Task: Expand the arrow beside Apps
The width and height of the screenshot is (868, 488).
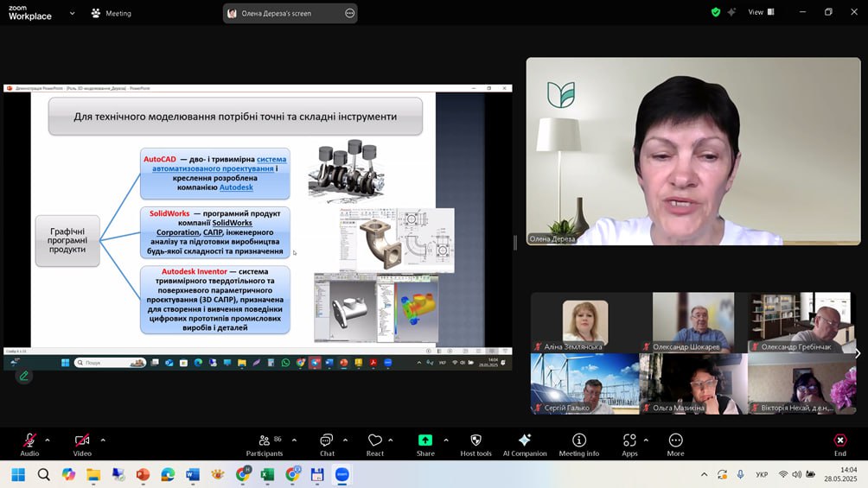Action: click(646, 440)
